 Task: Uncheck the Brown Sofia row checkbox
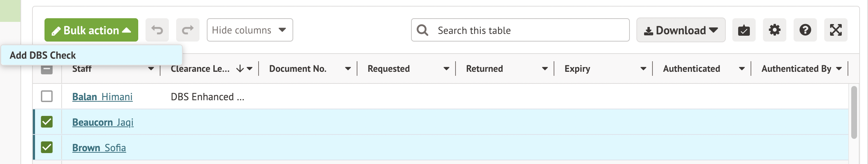(x=47, y=147)
